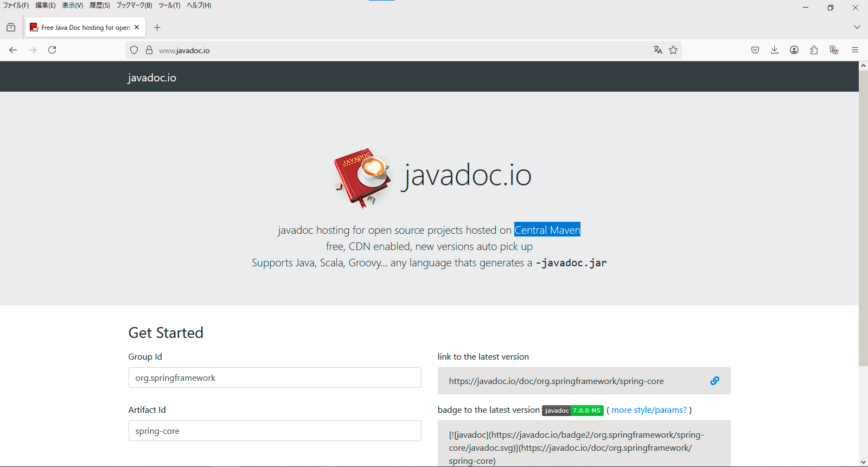This screenshot has height=467, width=868.
Task: Click javadoc.io header brand link
Action: point(152,78)
